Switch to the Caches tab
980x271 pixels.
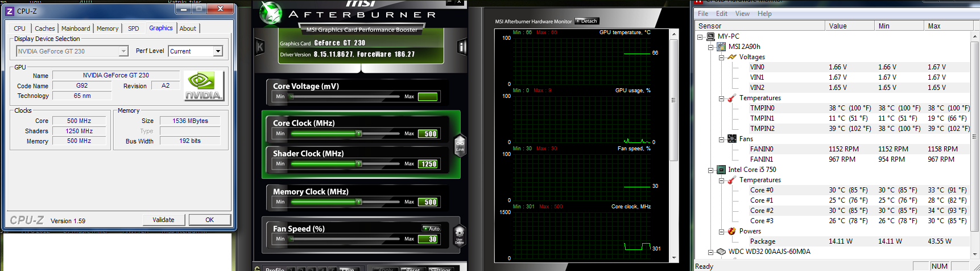point(45,28)
